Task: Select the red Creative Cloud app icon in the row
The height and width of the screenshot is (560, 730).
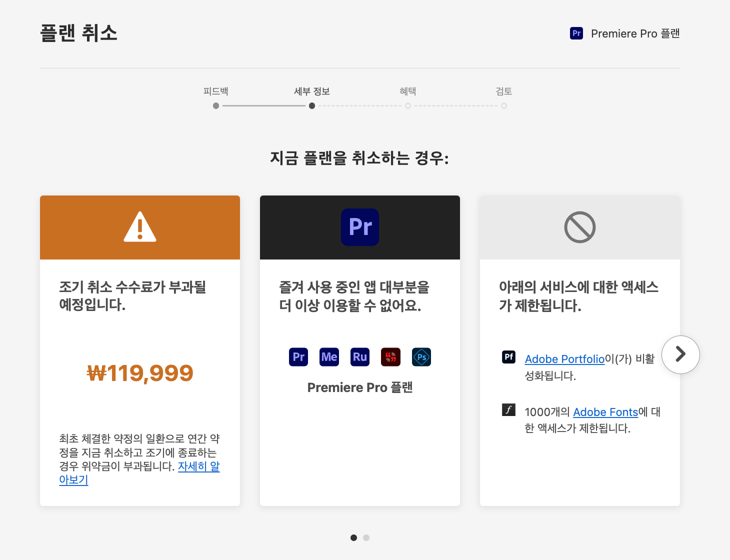Action: [390, 357]
